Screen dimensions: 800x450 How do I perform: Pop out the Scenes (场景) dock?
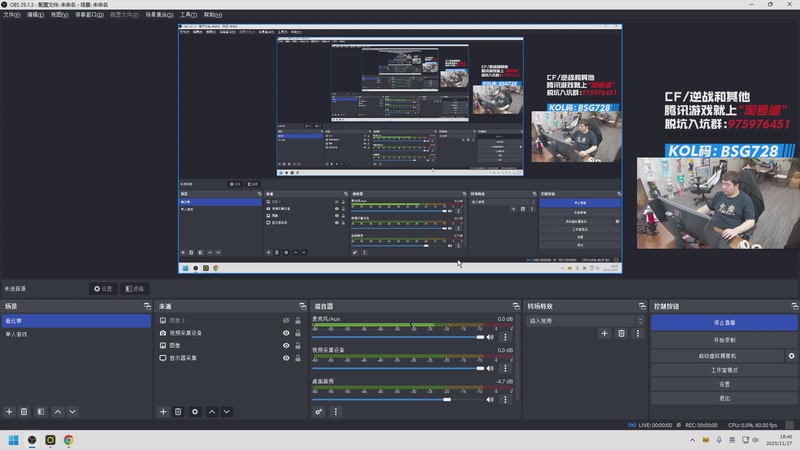(147, 306)
